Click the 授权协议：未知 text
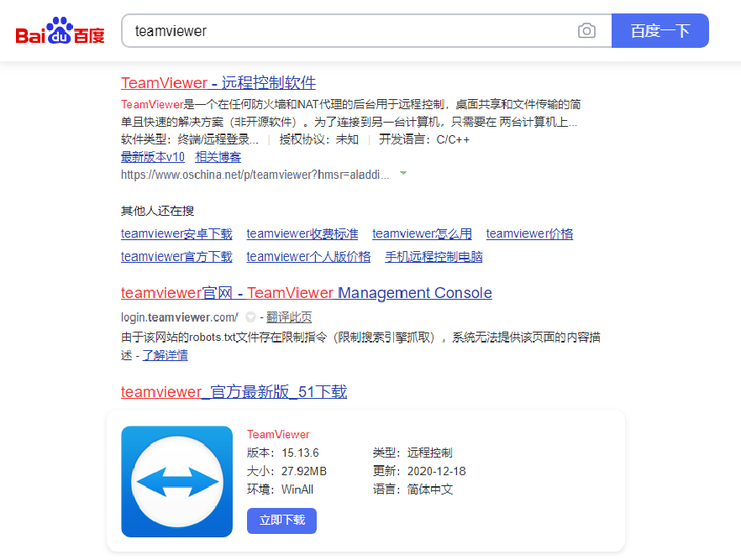Image resolution: width=741 pixels, height=560 pixels. tap(319, 139)
